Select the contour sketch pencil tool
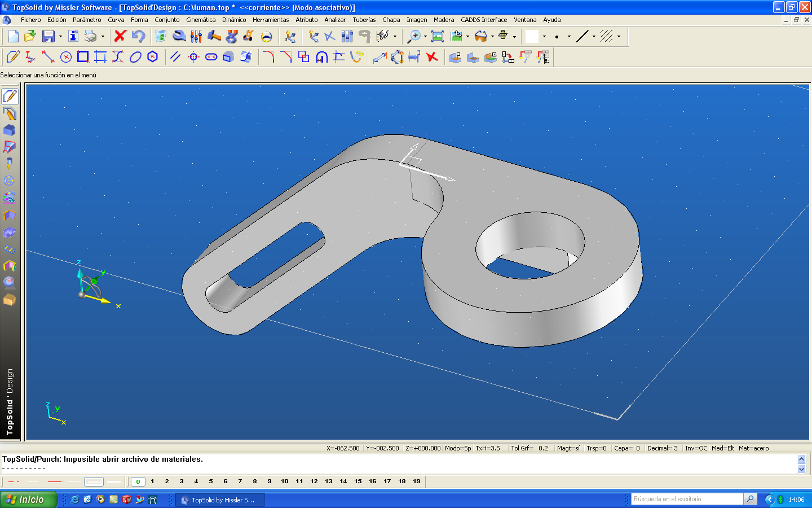The height and width of the screenshot is (508, 812). pos(13,57)
